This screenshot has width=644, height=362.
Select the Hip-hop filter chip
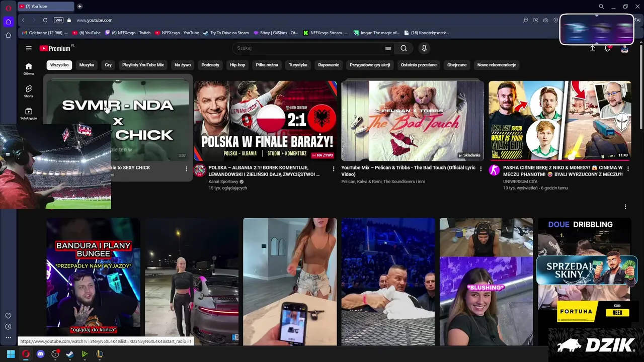click(237, 65)
